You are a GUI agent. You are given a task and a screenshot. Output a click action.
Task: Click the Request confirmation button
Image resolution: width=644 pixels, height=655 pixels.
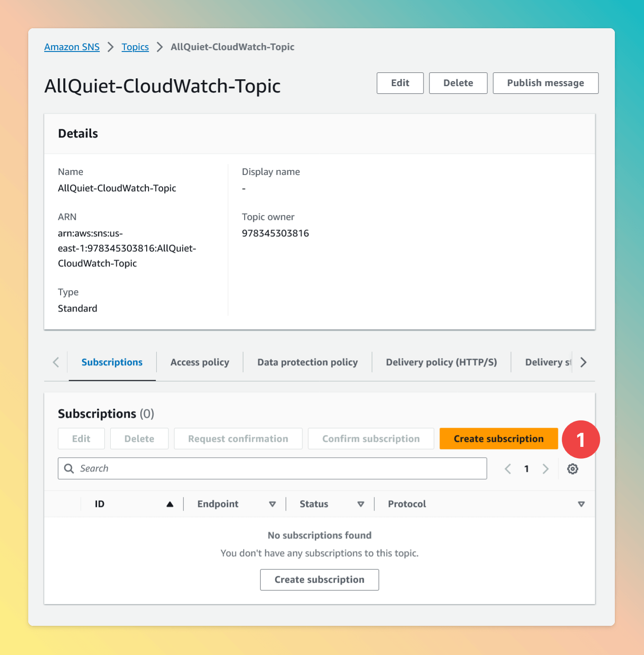coord(238,439)
